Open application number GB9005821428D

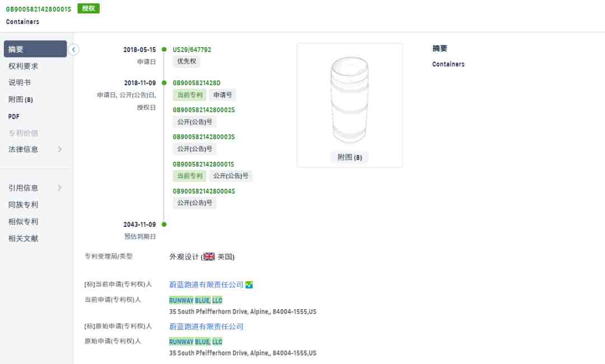(196, 83)
